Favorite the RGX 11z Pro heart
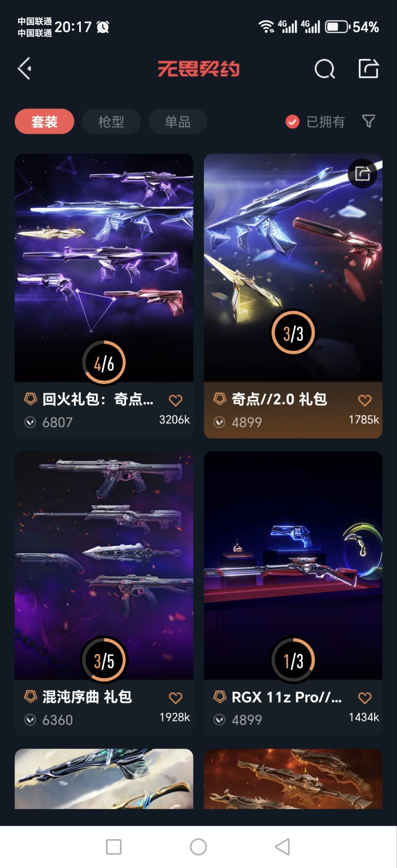 point(364,698)
